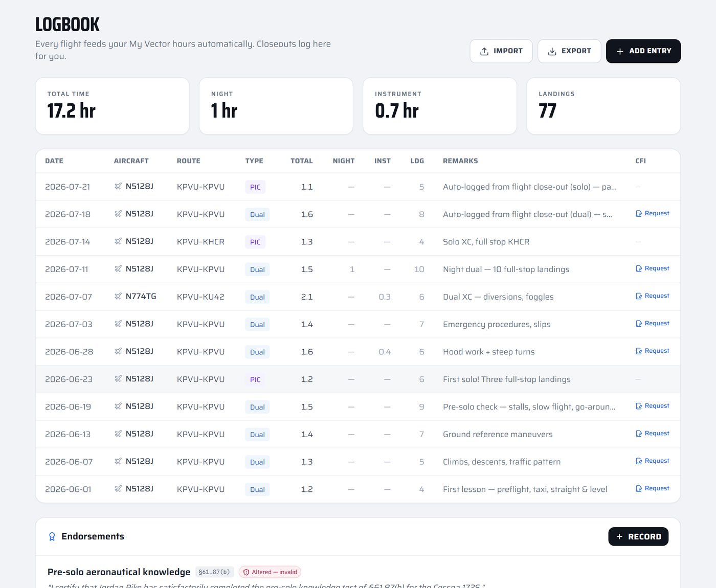Click the TYPE column header

tap(254, 161)
